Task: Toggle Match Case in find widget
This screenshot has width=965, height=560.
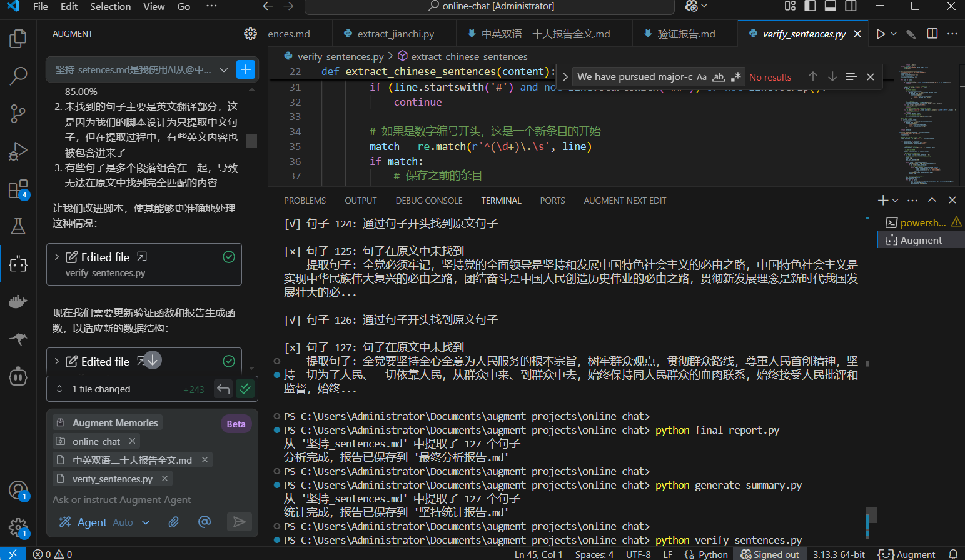Action: tap(702, 77)
